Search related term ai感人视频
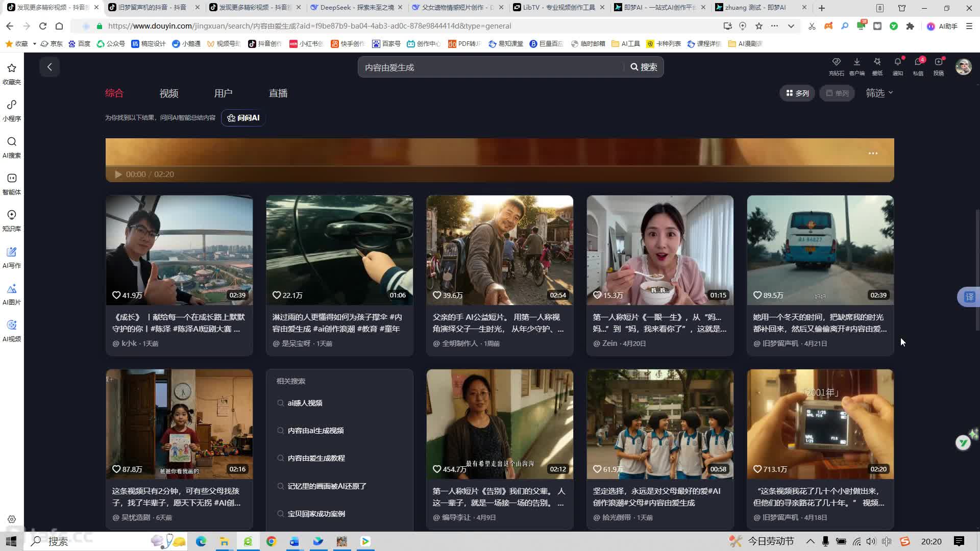The image size is (980, 551). tap(305, 403)
